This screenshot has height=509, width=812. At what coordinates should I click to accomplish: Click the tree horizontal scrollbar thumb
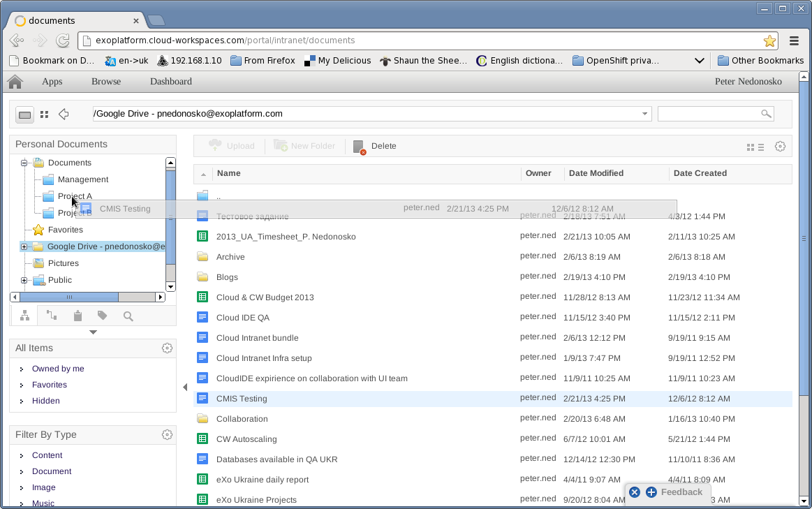point(68,297)
